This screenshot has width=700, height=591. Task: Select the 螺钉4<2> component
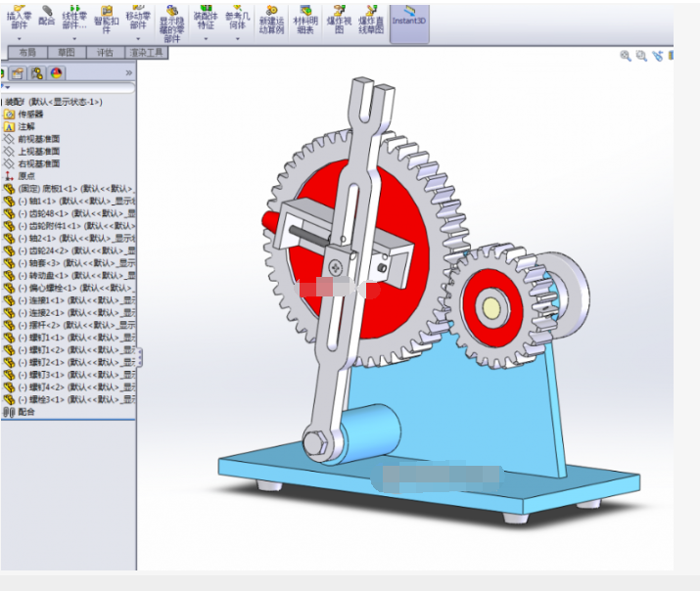click(70, 387)
